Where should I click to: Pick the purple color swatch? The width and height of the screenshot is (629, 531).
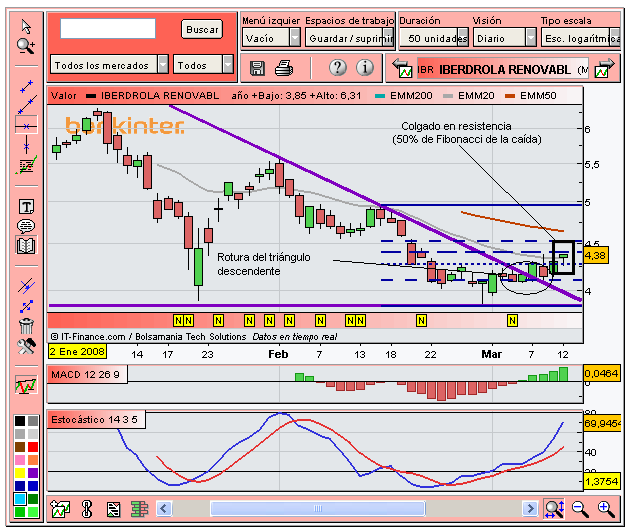(x=33, y=473)
